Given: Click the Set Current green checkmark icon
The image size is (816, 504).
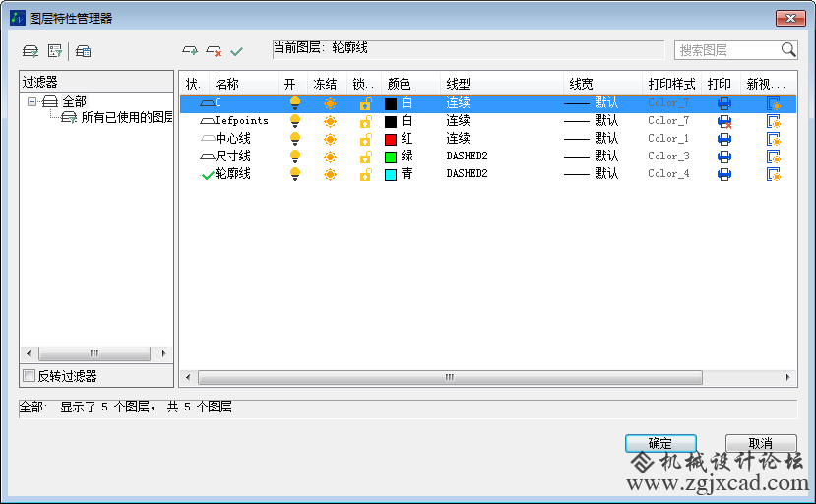Looking at the screenshot, I should click(237, 51).
